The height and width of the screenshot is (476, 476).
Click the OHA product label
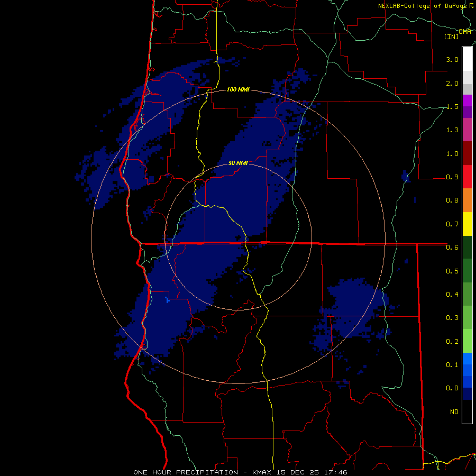click(465, 32)
